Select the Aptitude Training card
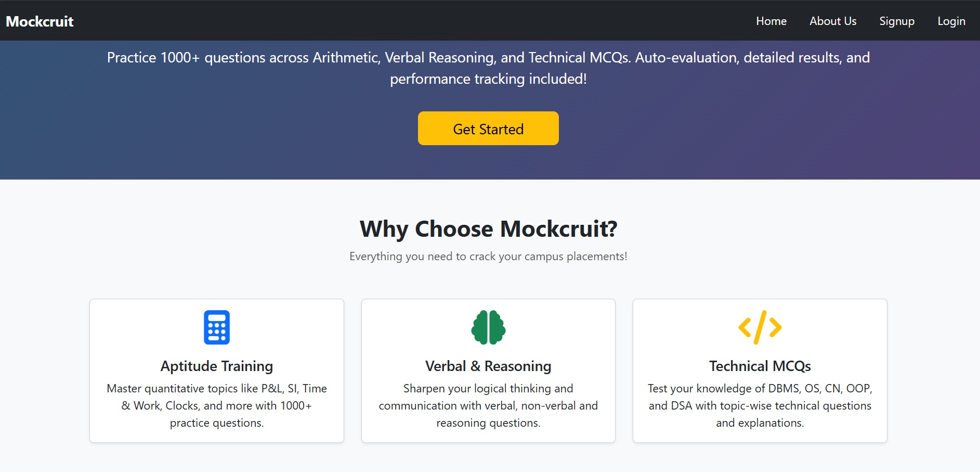Image resolution: width=980 pixels, height=472 pixels. tap(217, 371)
